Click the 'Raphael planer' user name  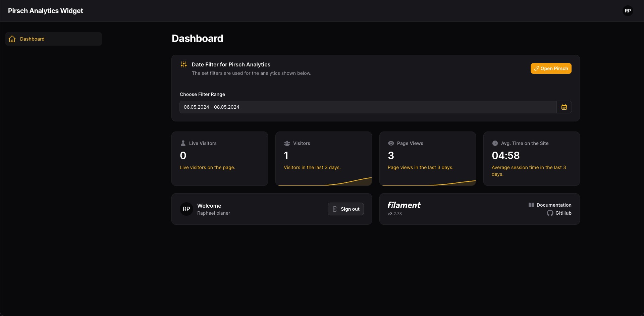[214, 213]
